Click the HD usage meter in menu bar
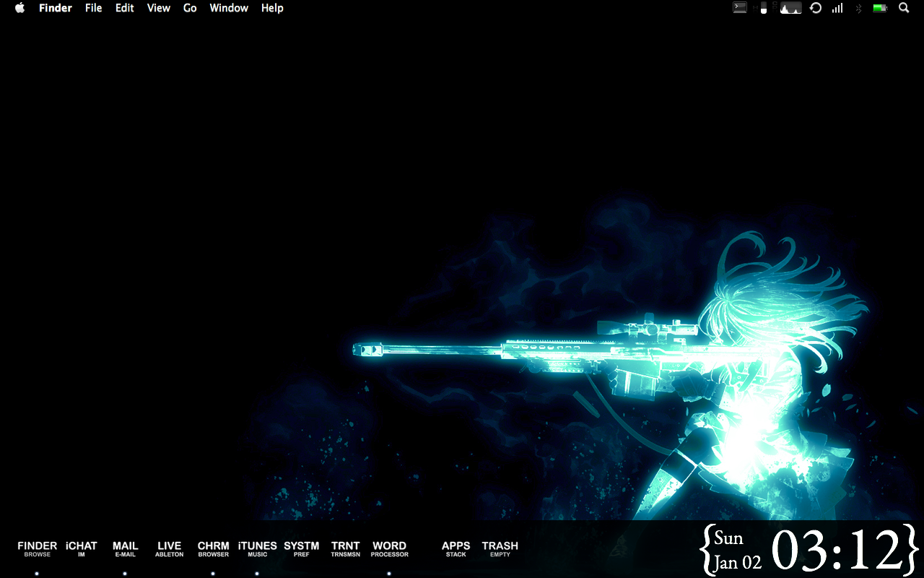Image resolution: width=924 pixels, height=578 pixels. 761,8
